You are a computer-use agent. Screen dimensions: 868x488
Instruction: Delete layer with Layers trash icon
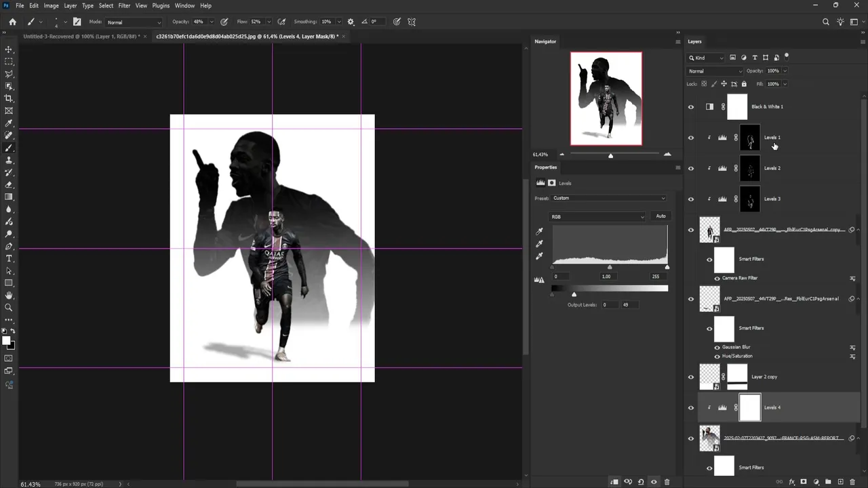(x=852, y=482)
